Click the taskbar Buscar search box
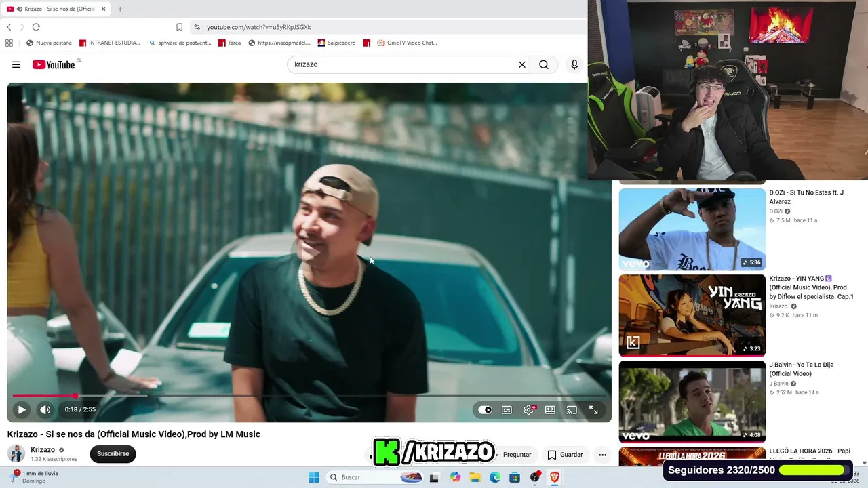This screenshot has height=488, width=868. 375,477
